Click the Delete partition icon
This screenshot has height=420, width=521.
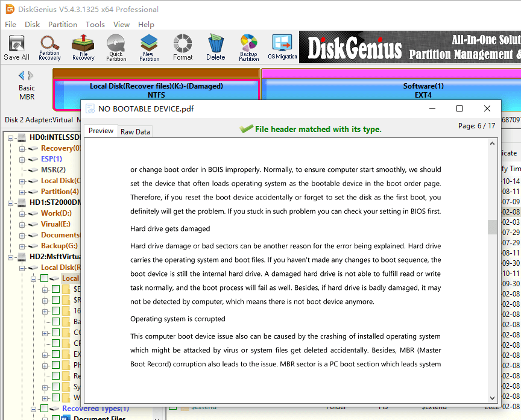215,47
